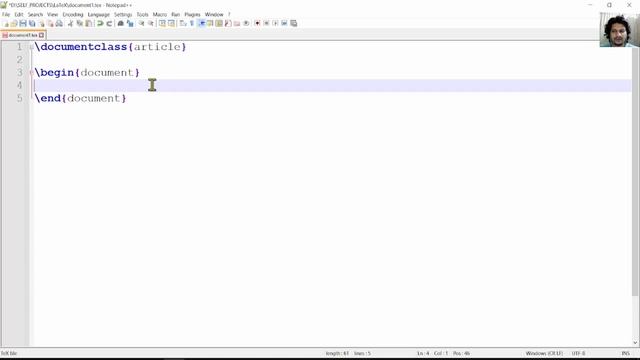Redo the edit via toolbar arrow
Viewport: 640px width, 360px height.
pyautogui.click(x=109, y=23)
